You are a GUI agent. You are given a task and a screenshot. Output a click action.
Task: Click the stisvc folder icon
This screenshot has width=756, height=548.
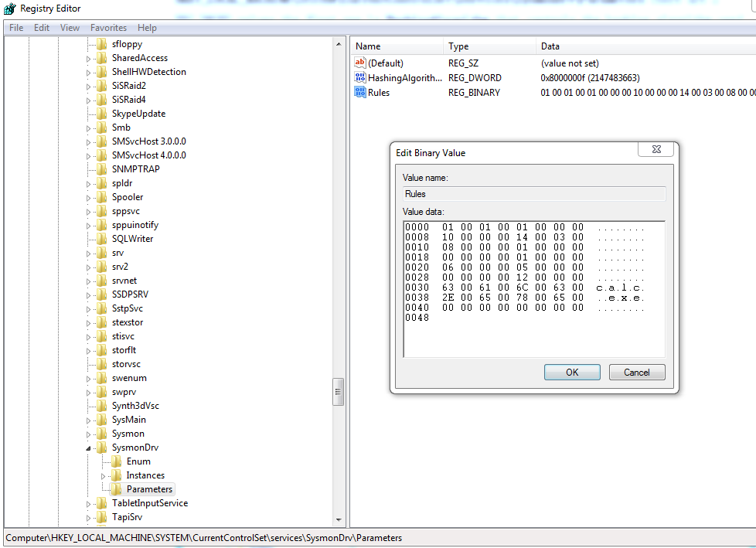102,336
